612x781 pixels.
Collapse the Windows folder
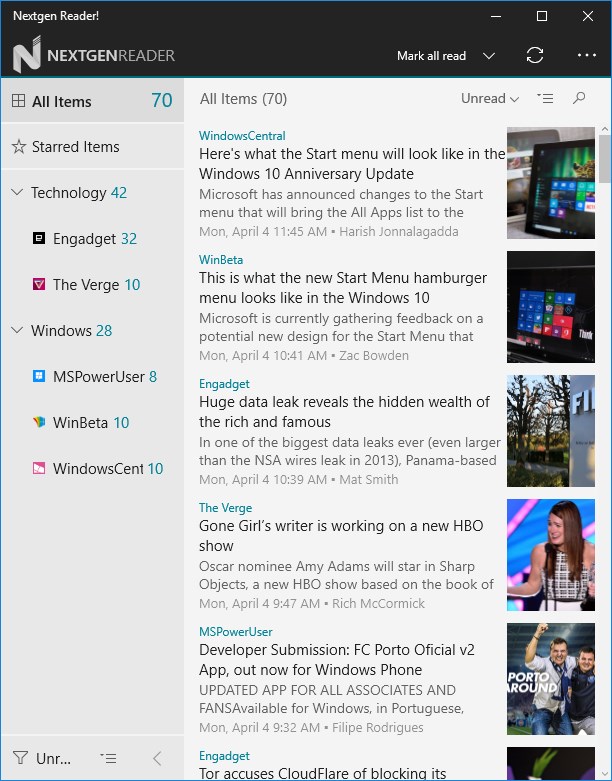click(x=17, y=330)
